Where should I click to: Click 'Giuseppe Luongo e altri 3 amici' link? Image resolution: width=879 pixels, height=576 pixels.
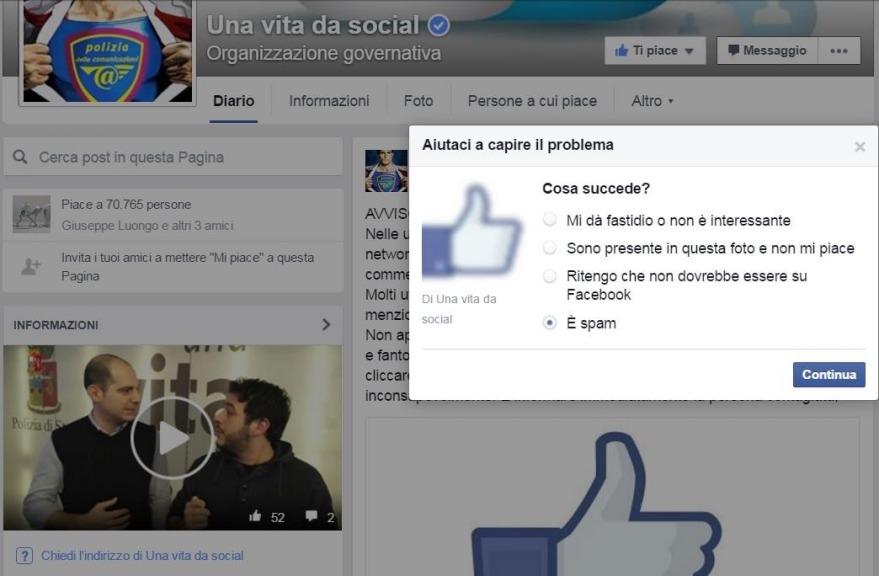147,225
